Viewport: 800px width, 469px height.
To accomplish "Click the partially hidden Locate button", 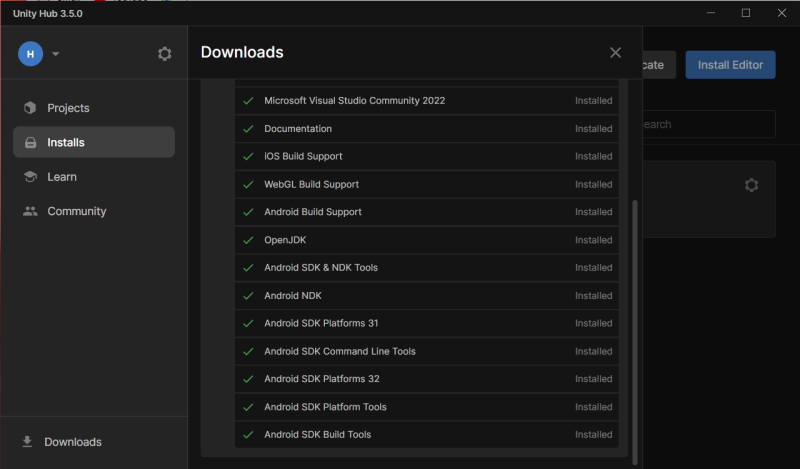I will coord(659,65).
